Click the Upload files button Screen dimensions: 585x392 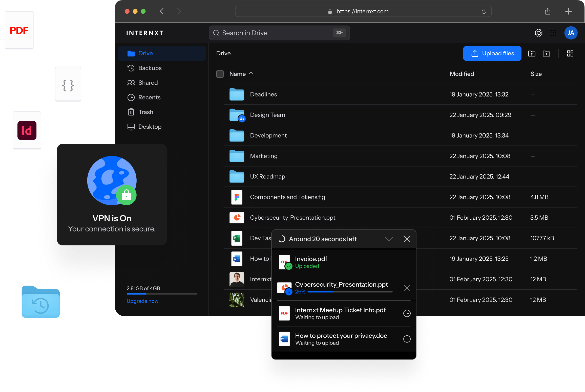492,53
